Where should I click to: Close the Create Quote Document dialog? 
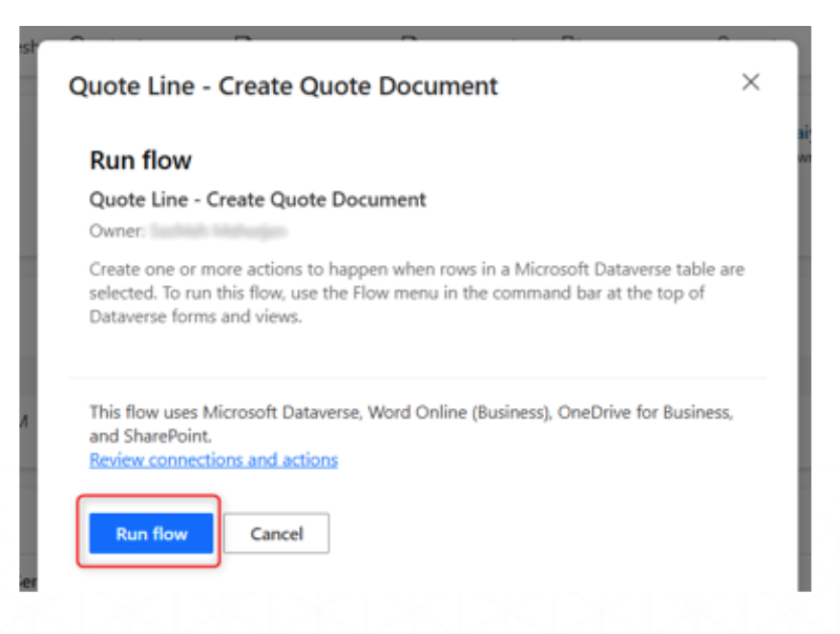[x=751, y=83]
